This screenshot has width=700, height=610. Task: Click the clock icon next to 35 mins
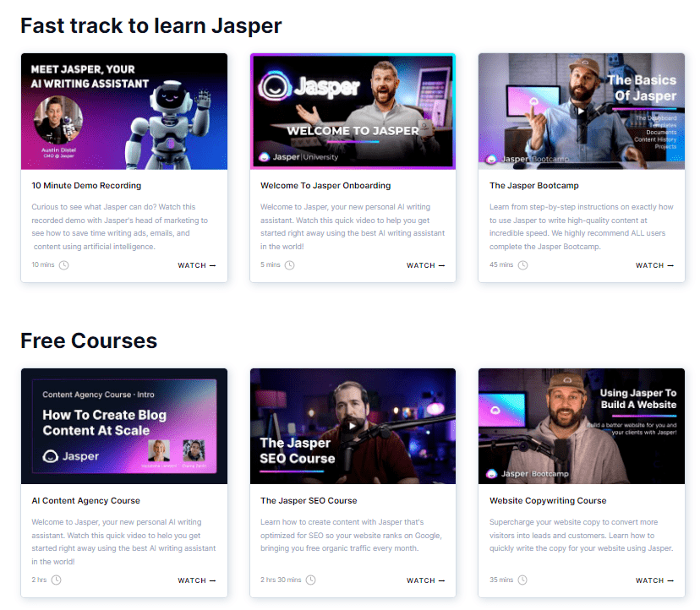coord(522,580)
